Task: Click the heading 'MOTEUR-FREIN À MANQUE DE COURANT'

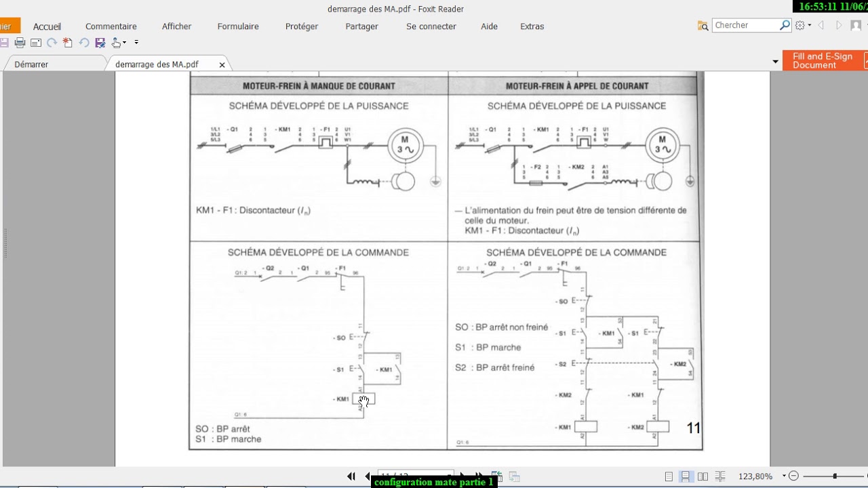Action: (x=319, y=86)
